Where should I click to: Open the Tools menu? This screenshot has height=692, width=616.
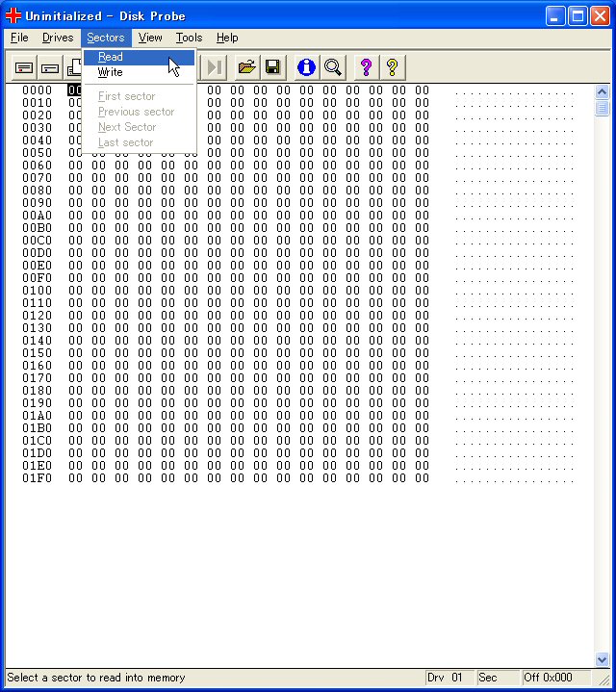[x=189, y=38]
